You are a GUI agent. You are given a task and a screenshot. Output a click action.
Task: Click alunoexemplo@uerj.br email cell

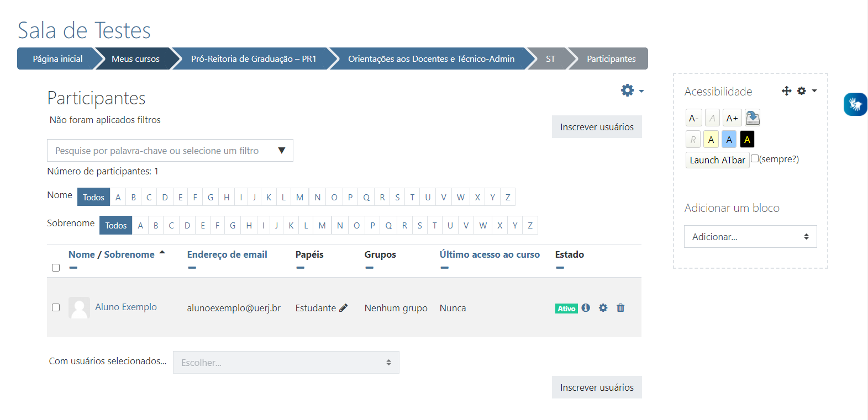(234, 308)
